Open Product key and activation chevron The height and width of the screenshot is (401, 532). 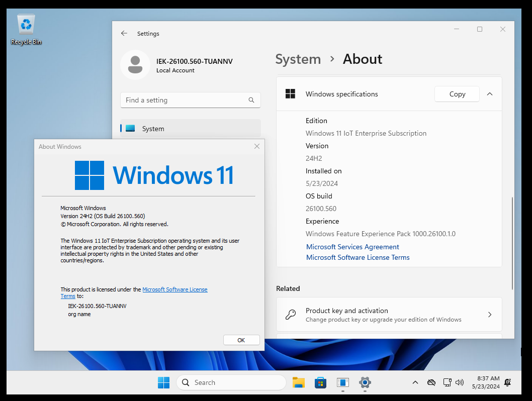(x=490, y=315)
